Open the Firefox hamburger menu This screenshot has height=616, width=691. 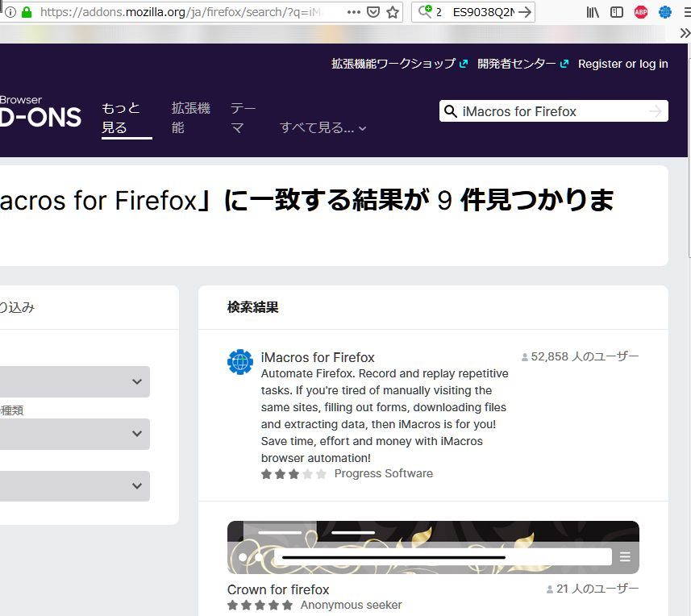tap(687, 12)
